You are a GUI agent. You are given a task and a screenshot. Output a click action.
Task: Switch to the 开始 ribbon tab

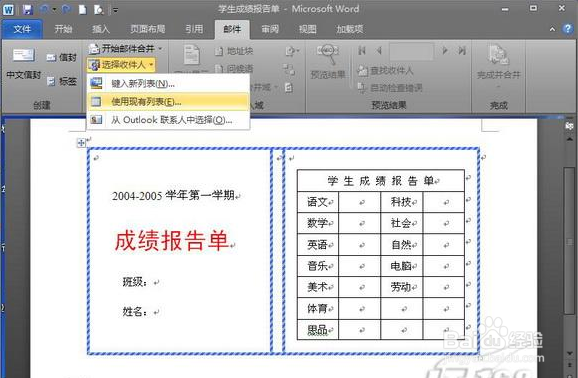pyautogui.click(x=63, y=29)
